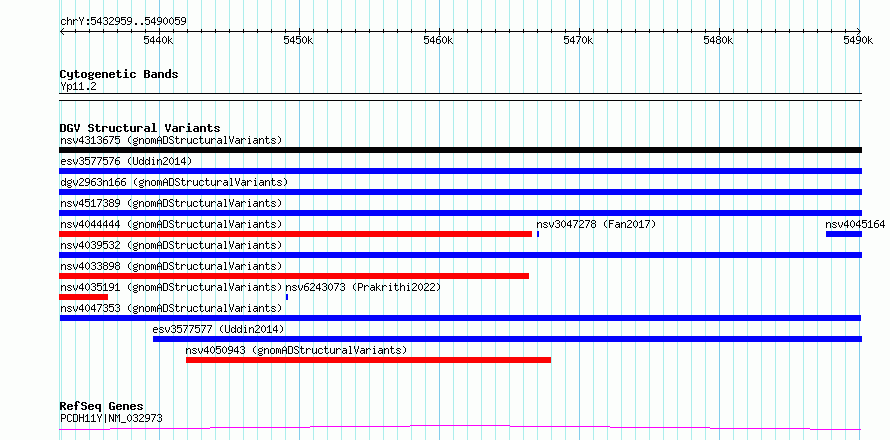This screenshot has width=890, height=440.
Task: Select the blue bar under nsv4517389
Action: click(461, 213)
